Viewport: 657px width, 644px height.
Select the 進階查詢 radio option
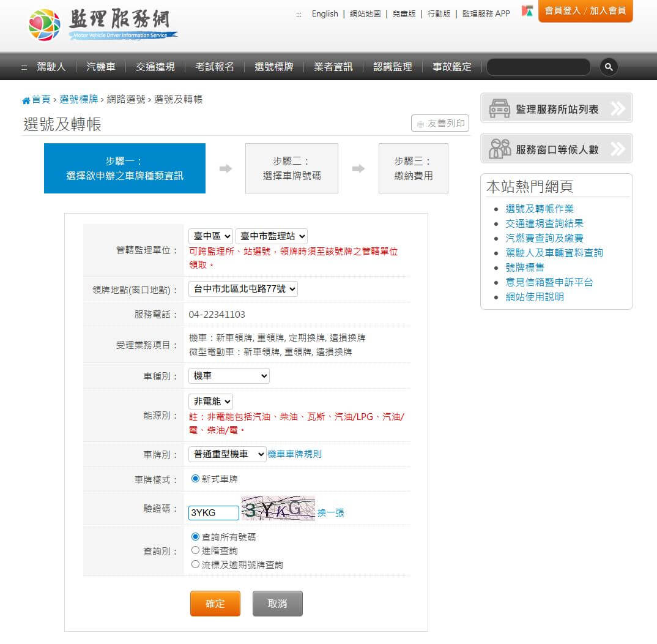(x=196, y=550)
